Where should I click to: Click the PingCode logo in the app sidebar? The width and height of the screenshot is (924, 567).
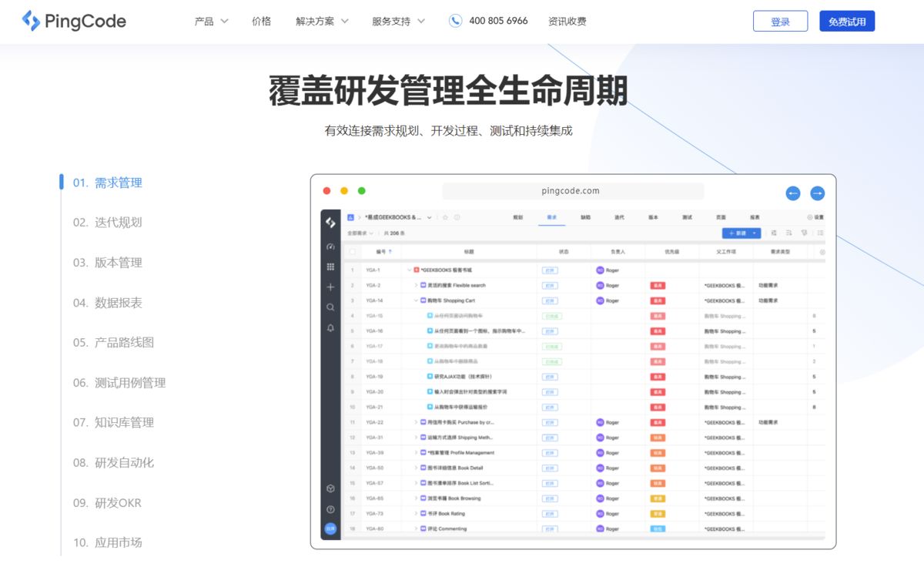330,222
